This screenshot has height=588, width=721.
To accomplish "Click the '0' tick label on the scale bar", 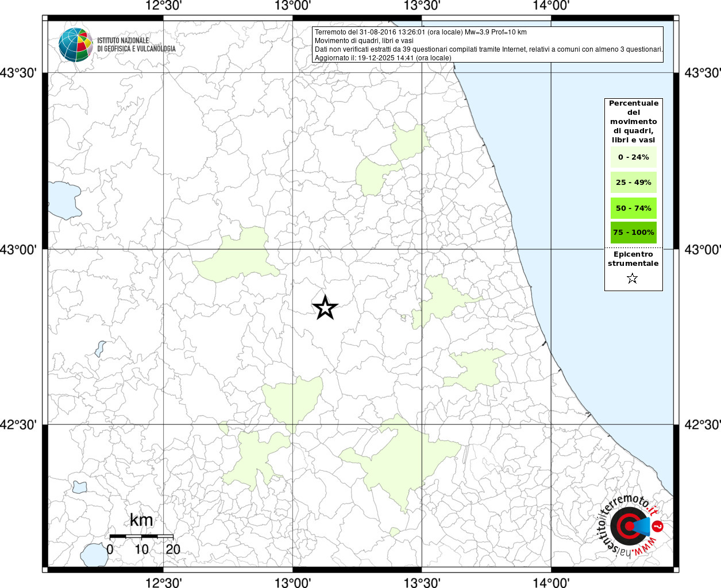I will coord(110,549).
